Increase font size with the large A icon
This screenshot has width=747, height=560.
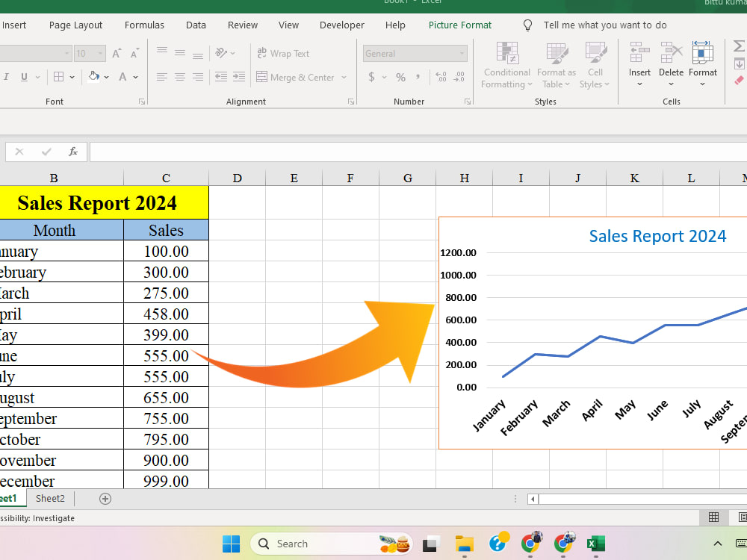(117, 53)
